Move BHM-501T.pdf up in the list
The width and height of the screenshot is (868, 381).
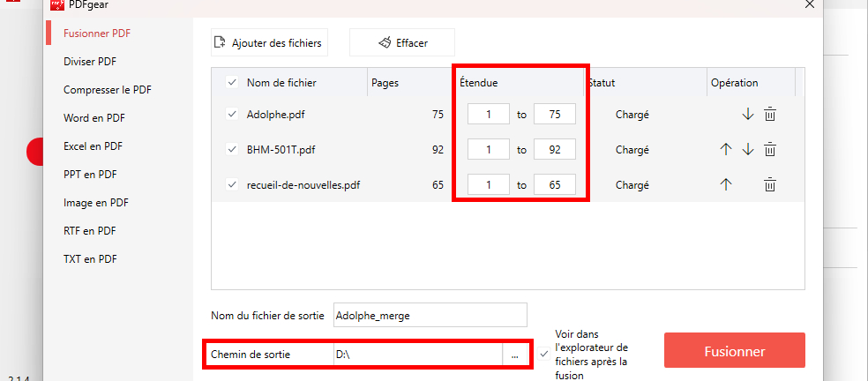(726, 150)
